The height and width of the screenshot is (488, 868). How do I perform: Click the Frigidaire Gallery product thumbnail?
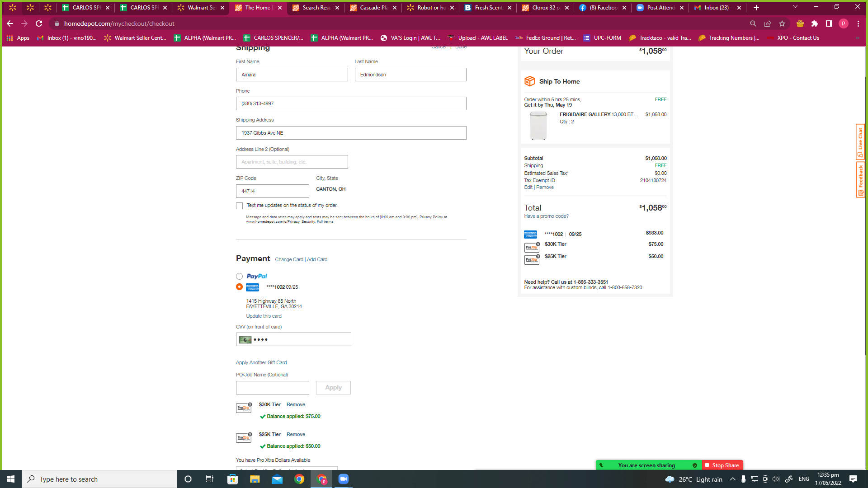pyautogui.click(x=538, y=126)
